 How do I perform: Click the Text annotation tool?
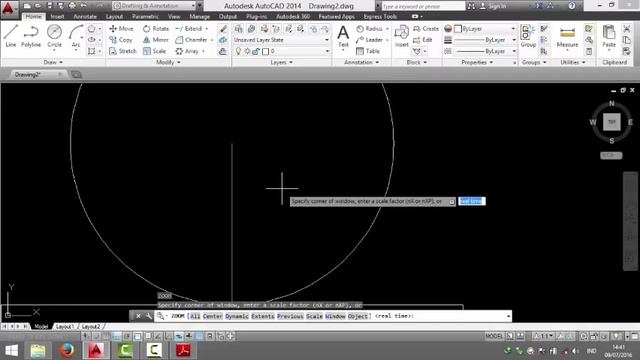pyautogui.click(x=343, y=36)
